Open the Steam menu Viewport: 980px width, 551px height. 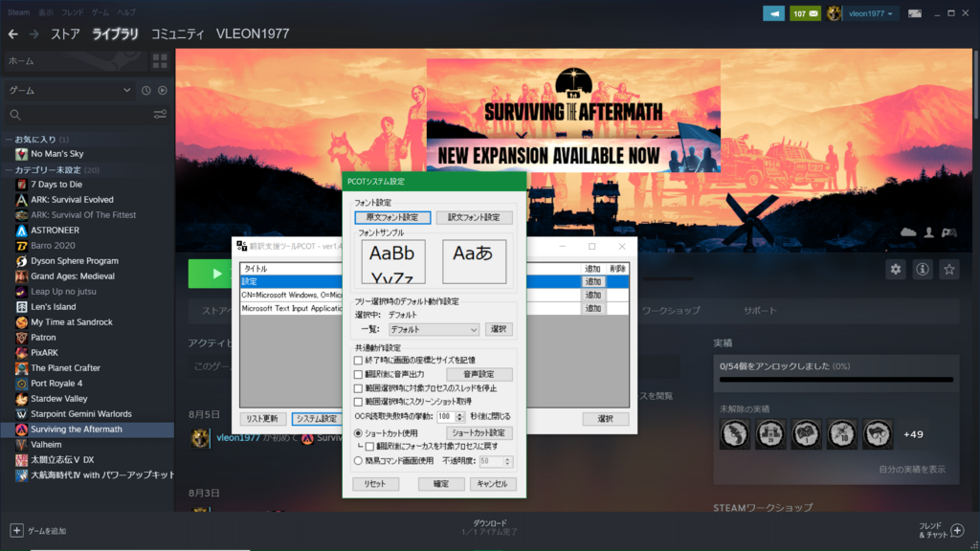click(x=18, y=12)
